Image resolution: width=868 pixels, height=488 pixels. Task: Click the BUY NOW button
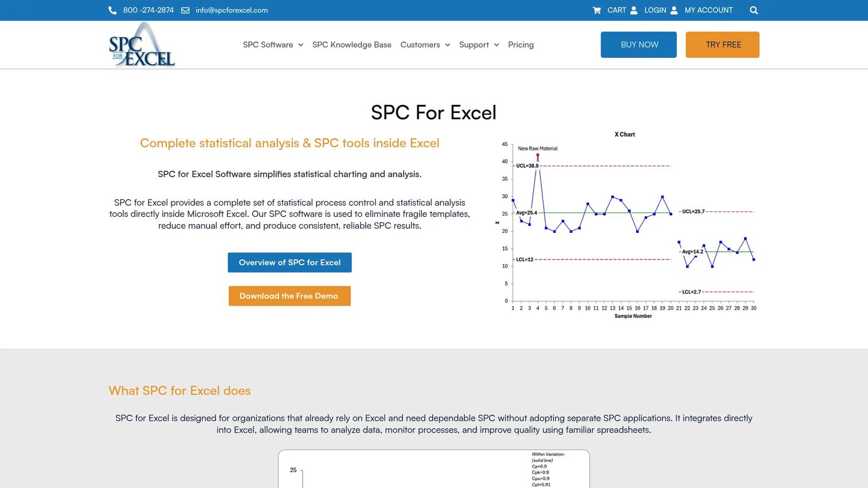[x=639, y=45]
